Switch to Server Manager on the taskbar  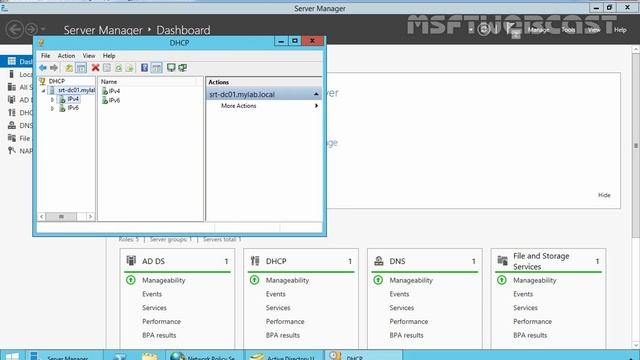pyautogui.click(x=65, y=356)
